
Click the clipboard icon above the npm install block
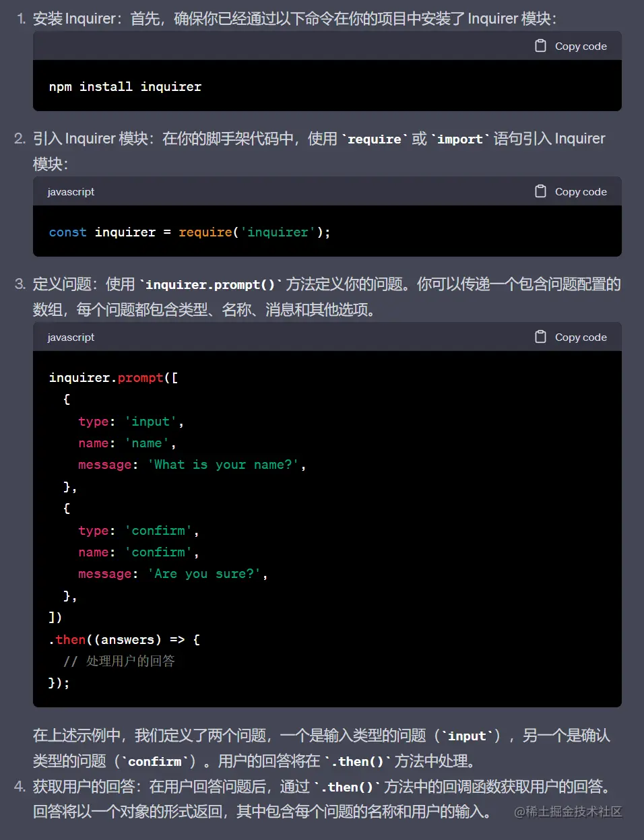pyautogui.click(x=540, y=46)
